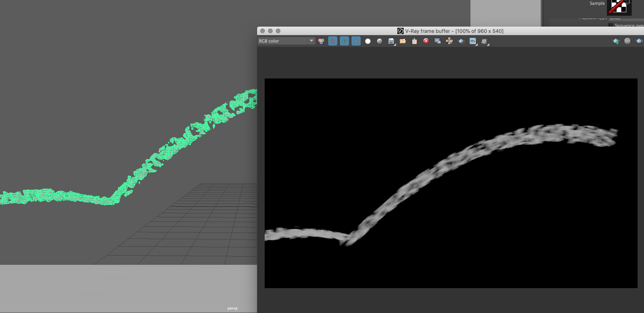Toggle the blue channel display
Image resolution: width=644 pixels, height=313 pixels.
[356, 41]
